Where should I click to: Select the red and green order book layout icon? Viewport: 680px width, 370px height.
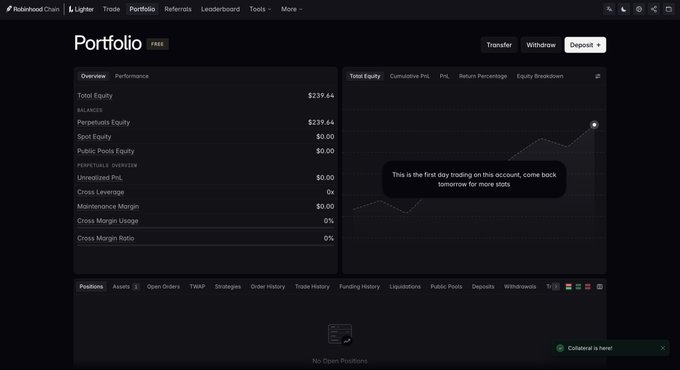569,287
